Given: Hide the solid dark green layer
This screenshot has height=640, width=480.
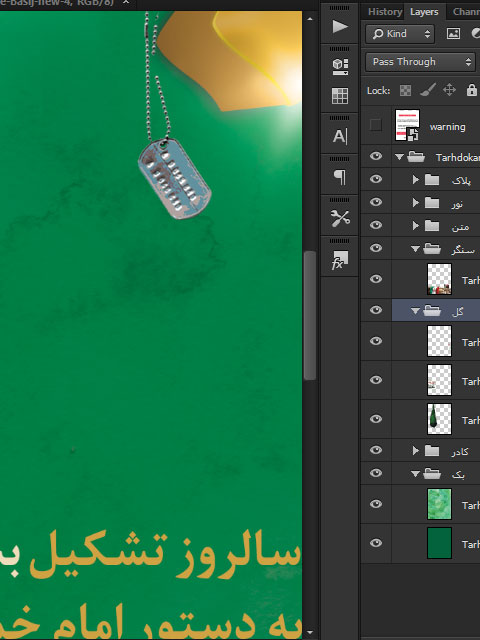Looking at the screenshot, I should click(x=376, y=543).
